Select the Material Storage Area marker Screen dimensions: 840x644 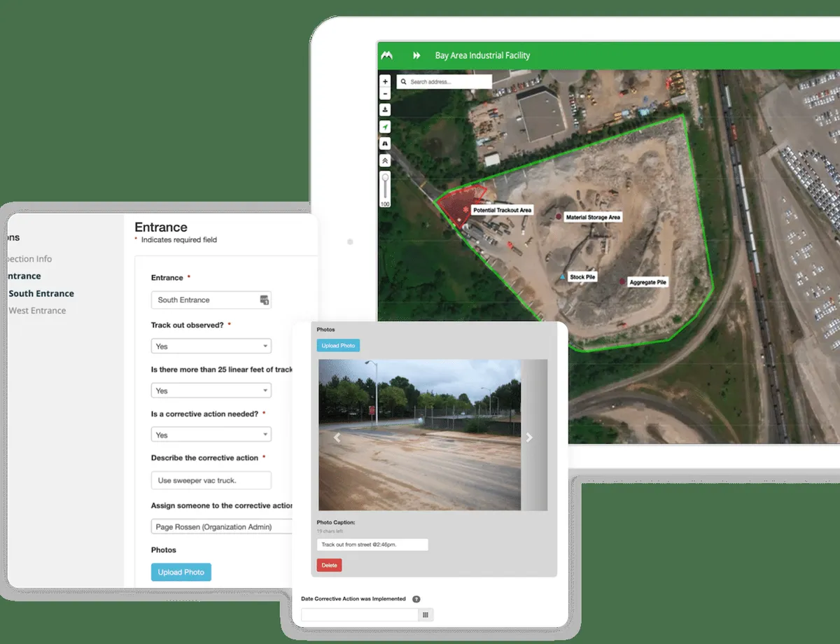point(559,217)
